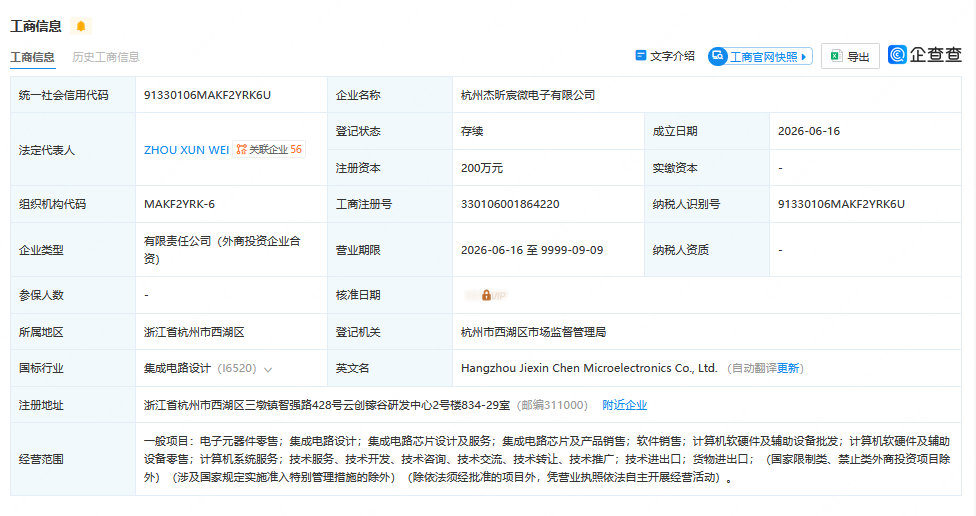
Task: Click the 统一社会信用代码 label cell
Action: point(73,95)
